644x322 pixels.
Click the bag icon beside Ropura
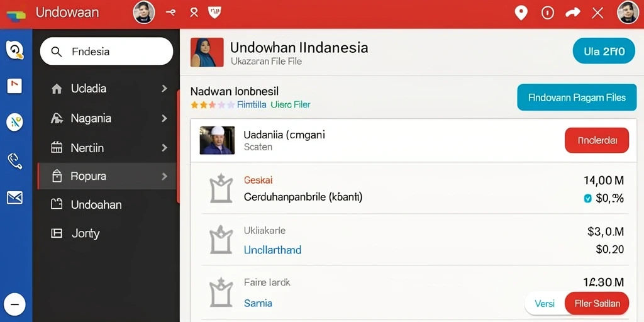pyautogui.click(x=57, y=176)
